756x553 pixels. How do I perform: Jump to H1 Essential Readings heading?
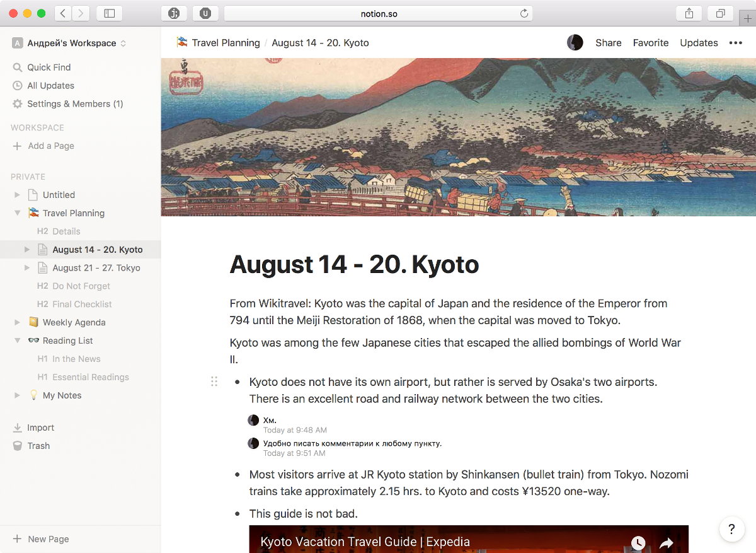[x=83, y=377]
